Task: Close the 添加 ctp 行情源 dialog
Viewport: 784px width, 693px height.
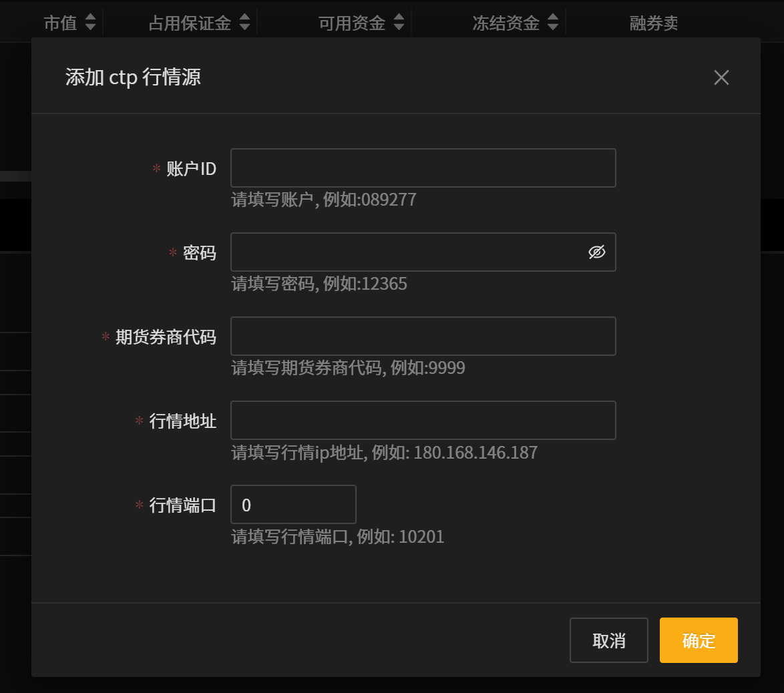Action: [x=721, y=77]
